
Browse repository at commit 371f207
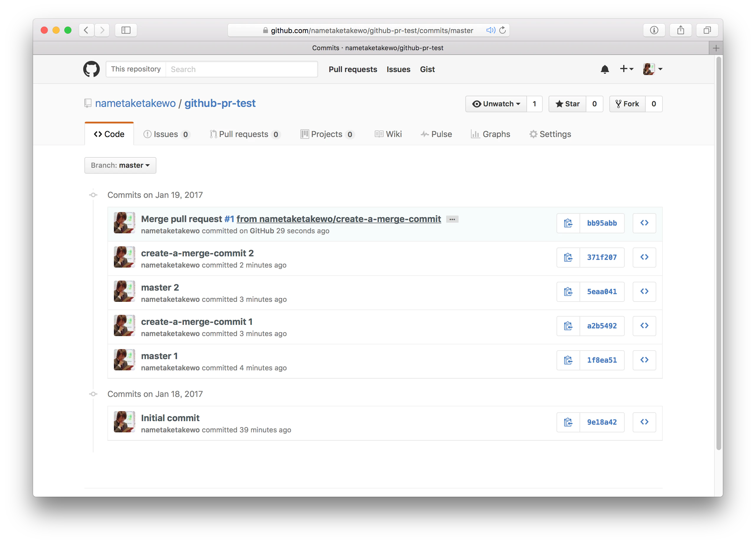tap(644, 258)
